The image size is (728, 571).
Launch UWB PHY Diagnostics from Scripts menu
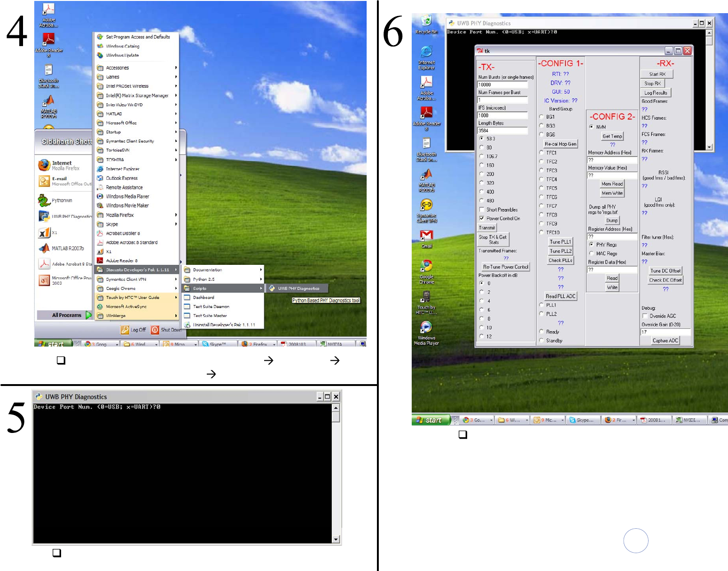pos(297,288)
